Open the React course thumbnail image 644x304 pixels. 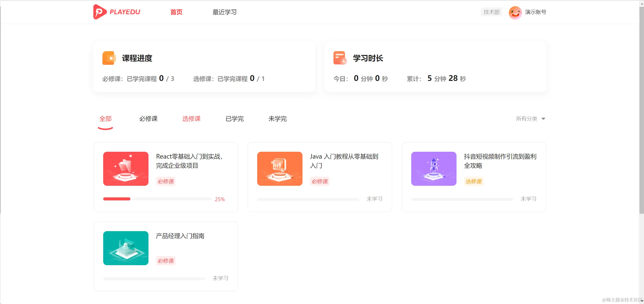(x=126, y=169)
